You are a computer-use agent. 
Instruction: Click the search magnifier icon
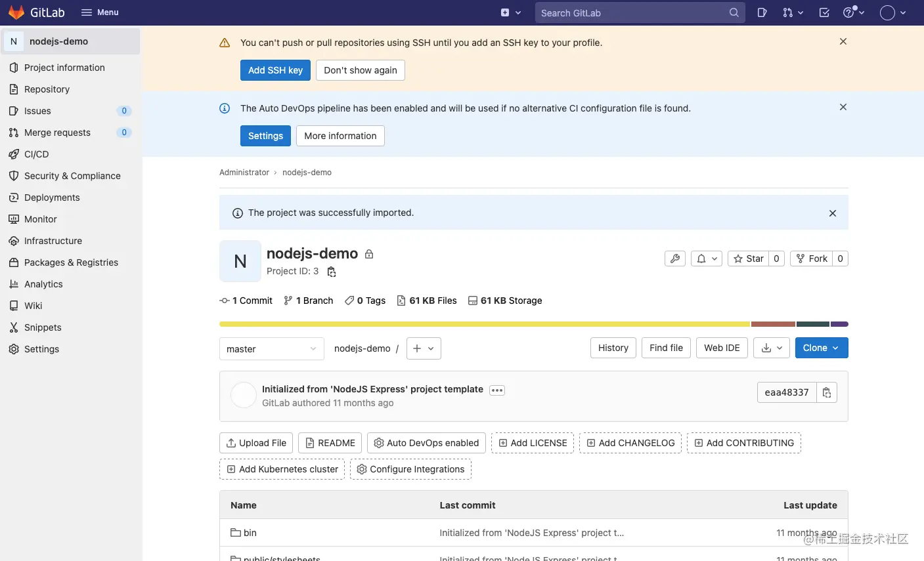[x=734, y=12]
